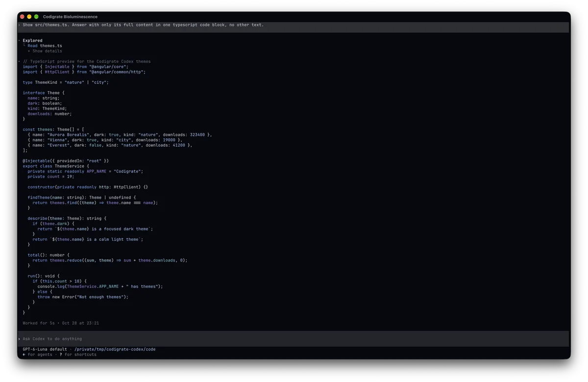Click the 'dark: boolean;' field line
Screen dimensions: 588x382
click(45, 103)
